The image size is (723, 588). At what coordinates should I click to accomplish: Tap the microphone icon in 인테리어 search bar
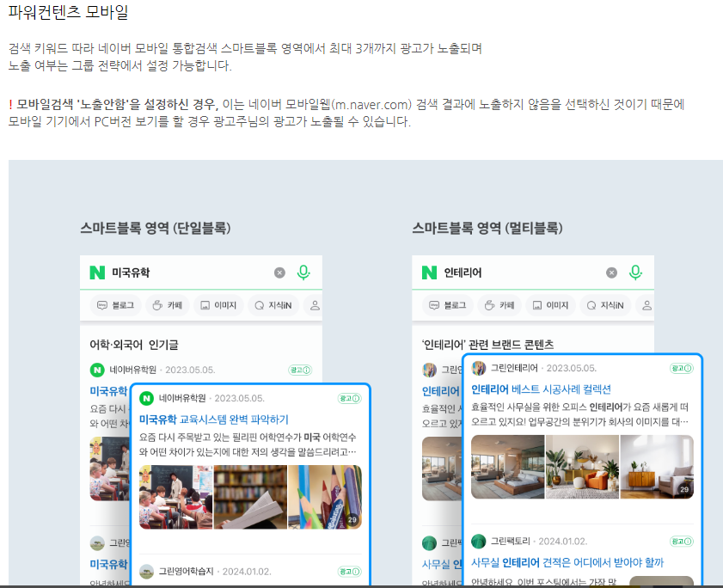635,273
